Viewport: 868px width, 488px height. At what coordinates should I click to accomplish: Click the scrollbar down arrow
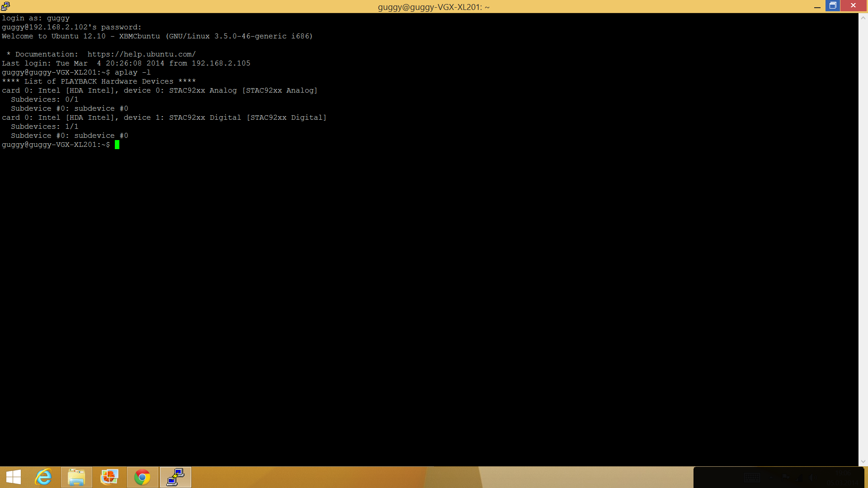tap(863, 461)
